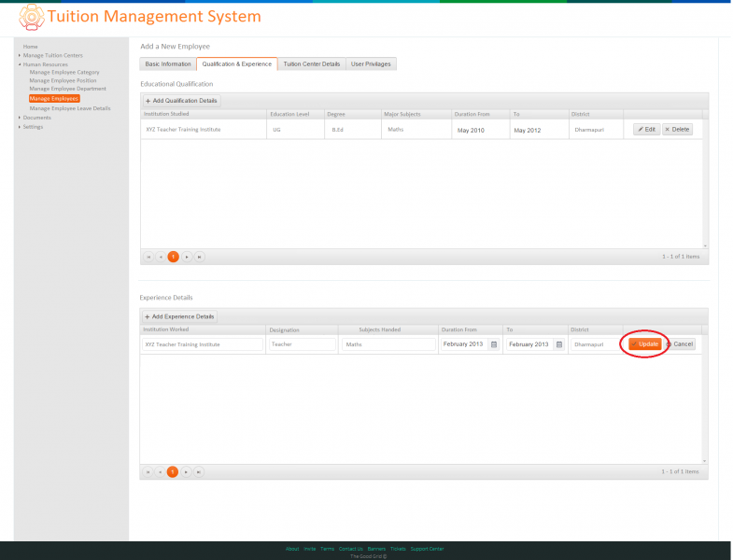
Task: Switch to Basic Information tab
Action: (168, 64)
